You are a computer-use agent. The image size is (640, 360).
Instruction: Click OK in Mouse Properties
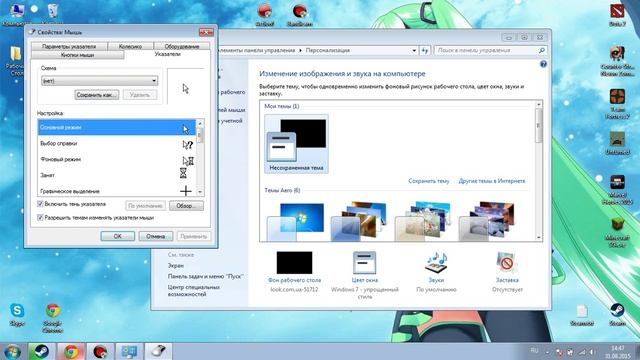pyautogui.click(x=118, y=236)
